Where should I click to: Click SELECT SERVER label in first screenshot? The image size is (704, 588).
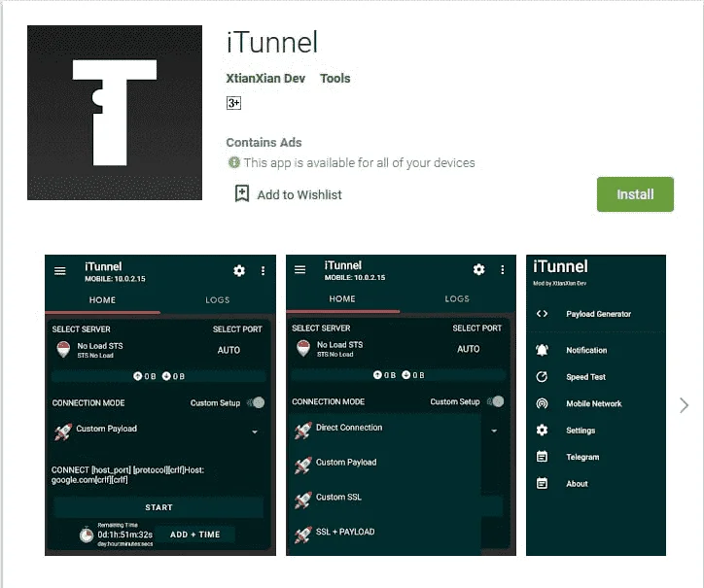[x=81, y=329]
